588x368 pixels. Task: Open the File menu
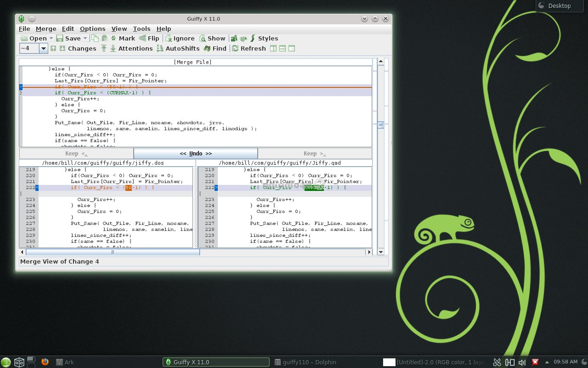pyautogui.click(x=24, y=29)
